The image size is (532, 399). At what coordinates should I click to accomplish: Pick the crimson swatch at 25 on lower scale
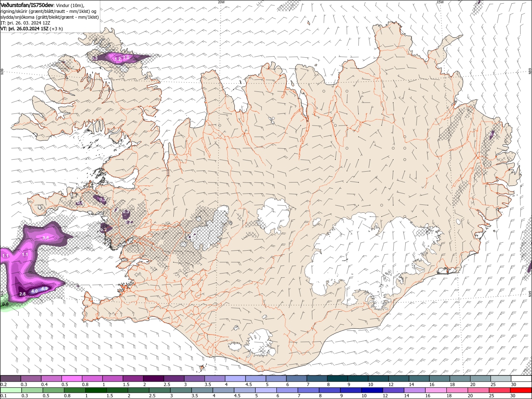tap(500, 390)
